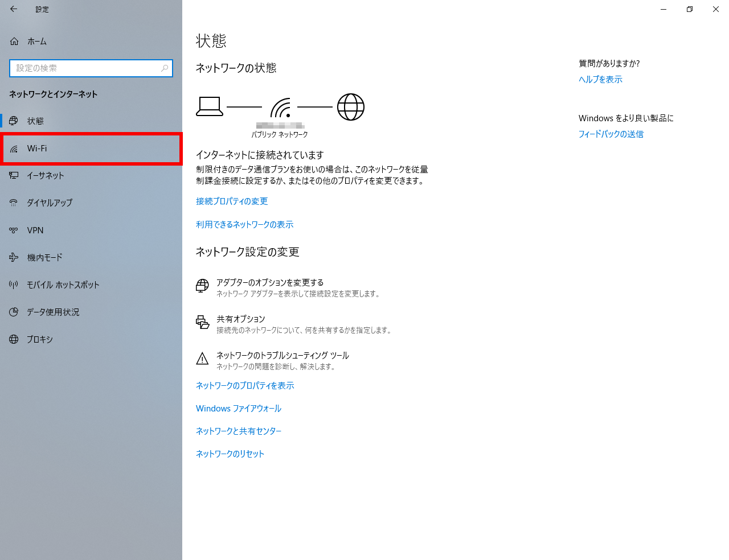Open the Wi-Fi settings section
Image resolution: width=729 pixels, height=560 pixels.
[x=91, y=149]
